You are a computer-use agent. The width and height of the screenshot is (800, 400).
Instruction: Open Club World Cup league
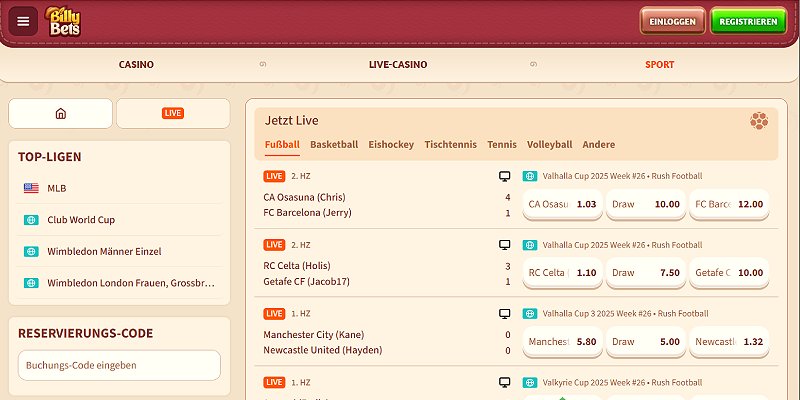[82, 220]
